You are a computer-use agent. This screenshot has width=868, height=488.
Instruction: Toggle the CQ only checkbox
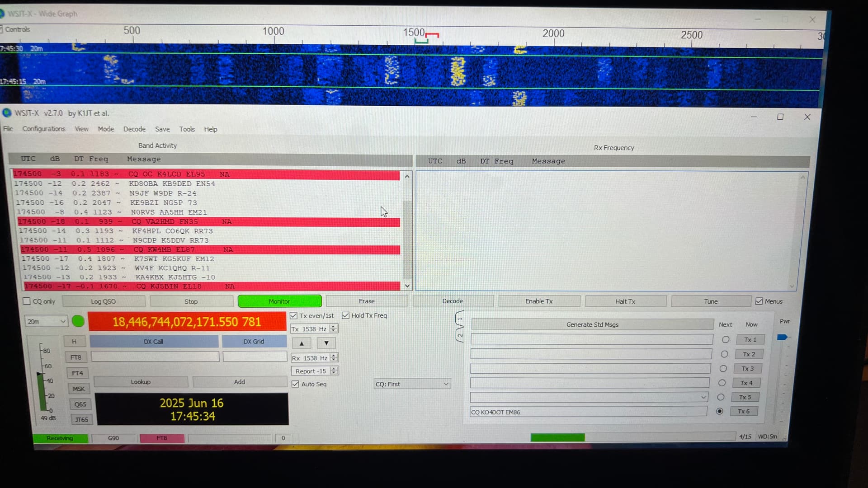click(x=27, y=301)
